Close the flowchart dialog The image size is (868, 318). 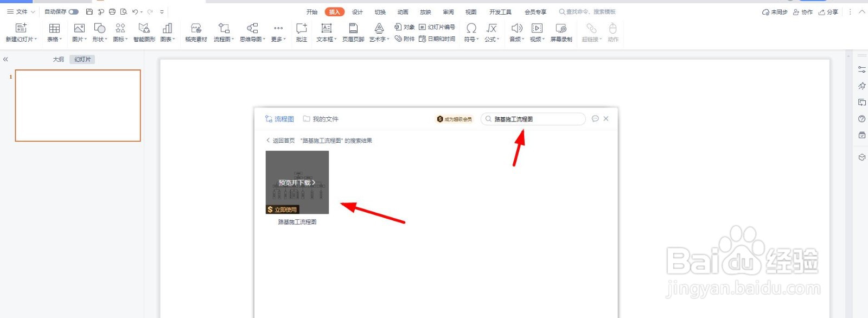606,119
